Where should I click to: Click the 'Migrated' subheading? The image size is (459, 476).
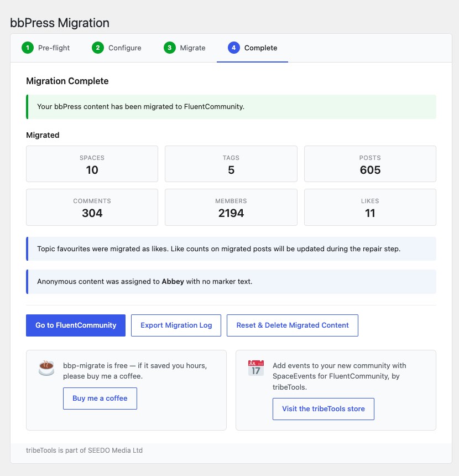click(43, 135)
